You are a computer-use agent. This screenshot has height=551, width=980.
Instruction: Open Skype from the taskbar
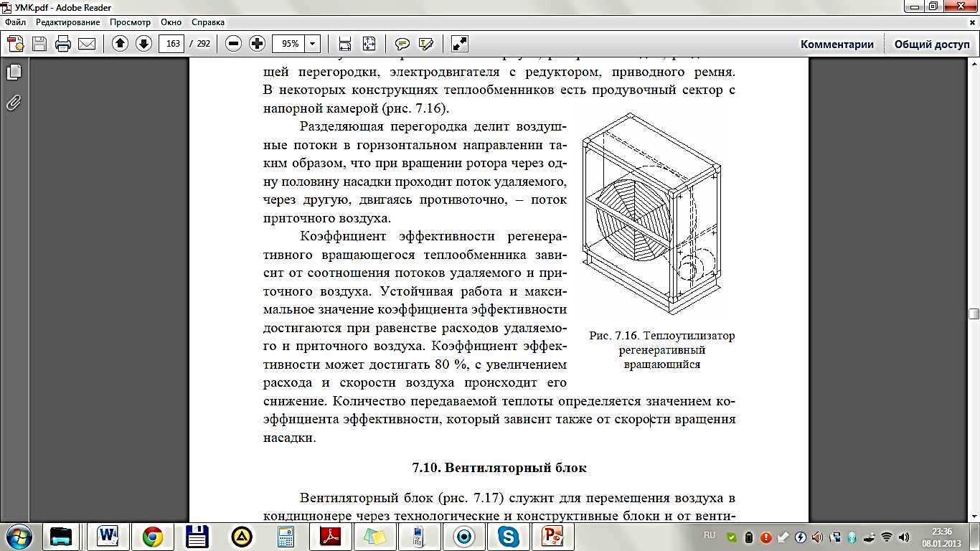coord(508,536)
